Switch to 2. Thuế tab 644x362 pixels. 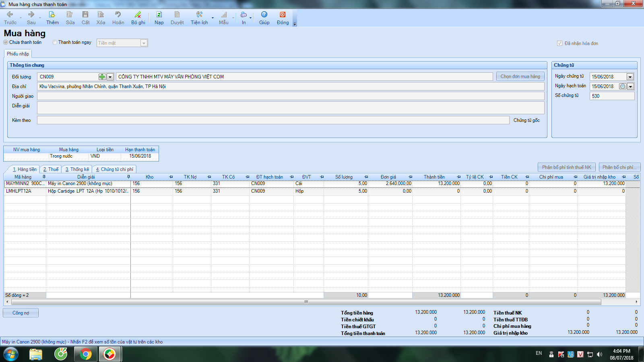(51, 169)
